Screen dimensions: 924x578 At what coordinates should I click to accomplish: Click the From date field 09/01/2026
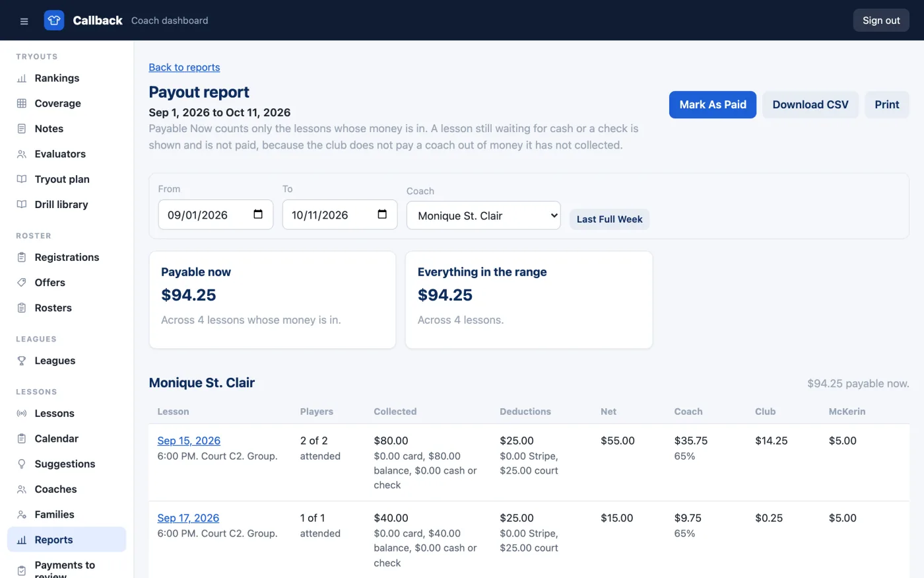[x=216, y=215]
